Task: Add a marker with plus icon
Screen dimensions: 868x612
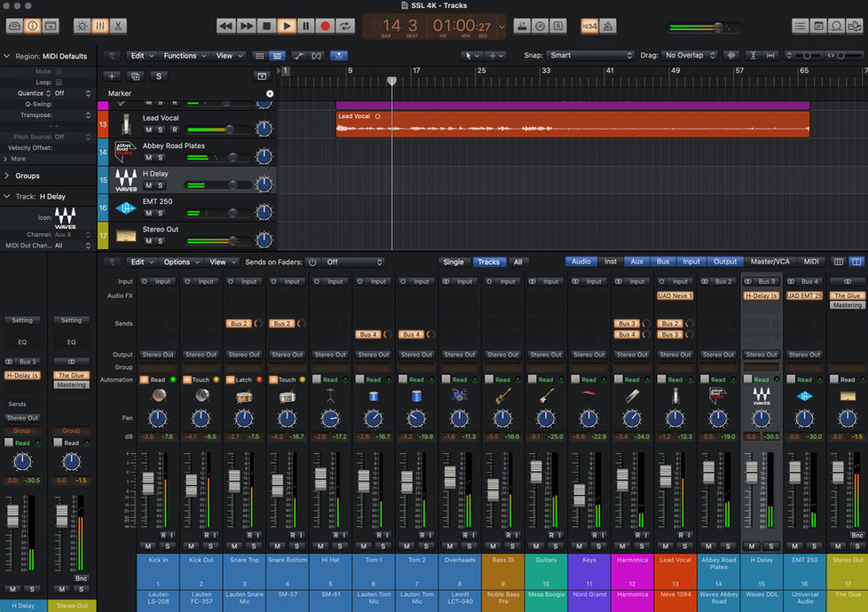Action: (270, 93)
